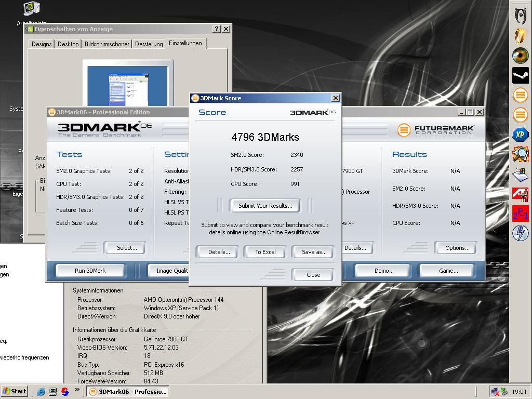Click the show desktop quick launch icon

tap(53, 392)
